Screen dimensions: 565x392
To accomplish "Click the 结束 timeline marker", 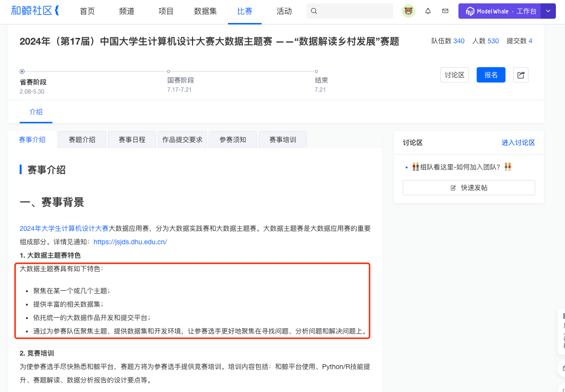I will tap(316, 71).
